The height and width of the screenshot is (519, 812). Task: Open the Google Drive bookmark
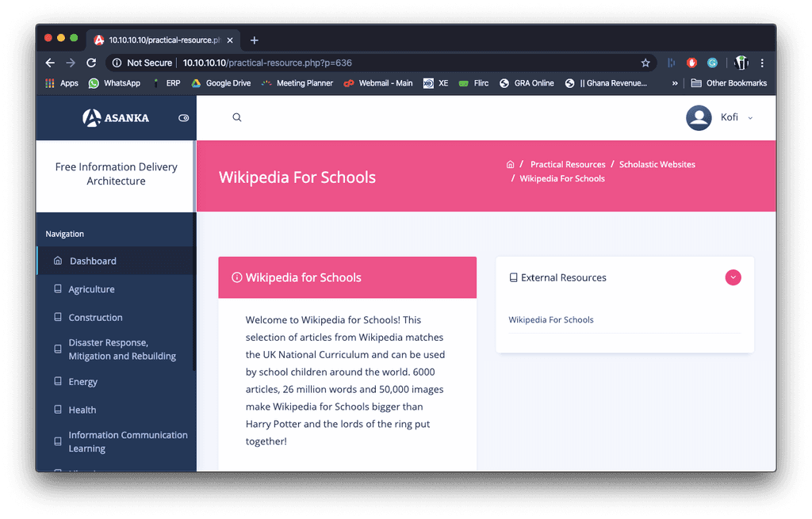221,83
